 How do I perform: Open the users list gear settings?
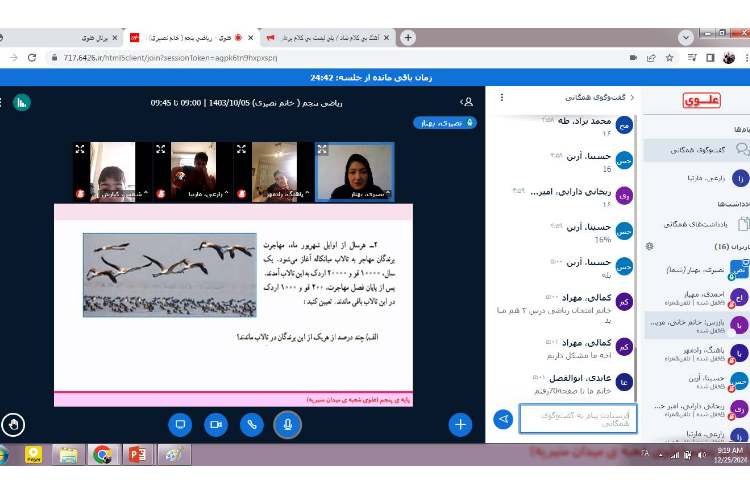coord(650,246)
